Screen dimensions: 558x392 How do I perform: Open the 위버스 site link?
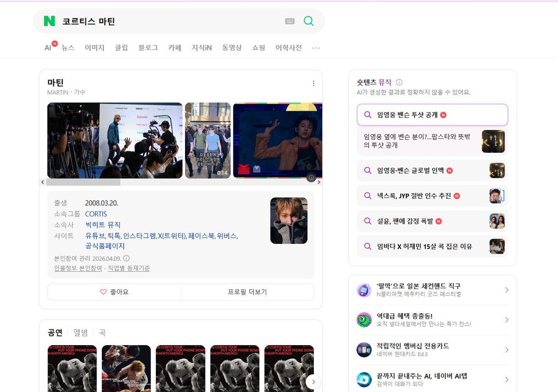pyautogui.click(x=227, y=236)
